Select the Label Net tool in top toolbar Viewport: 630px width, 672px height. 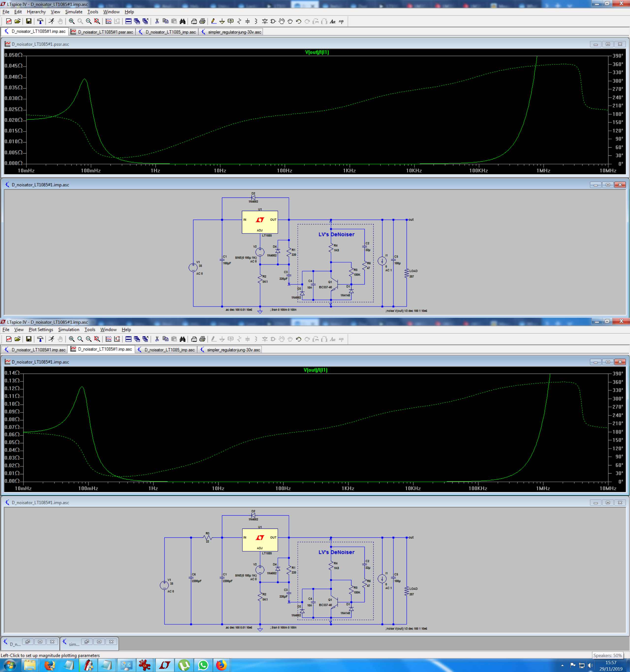point(231,21)
